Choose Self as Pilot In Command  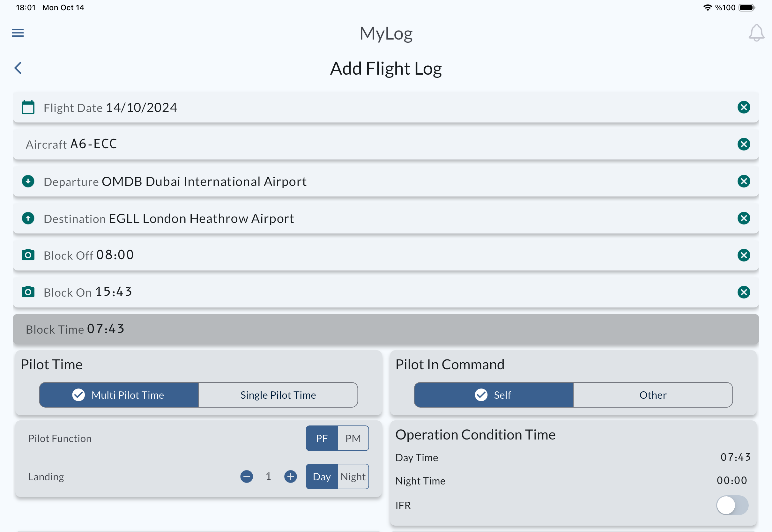click(x=494, y=395)
